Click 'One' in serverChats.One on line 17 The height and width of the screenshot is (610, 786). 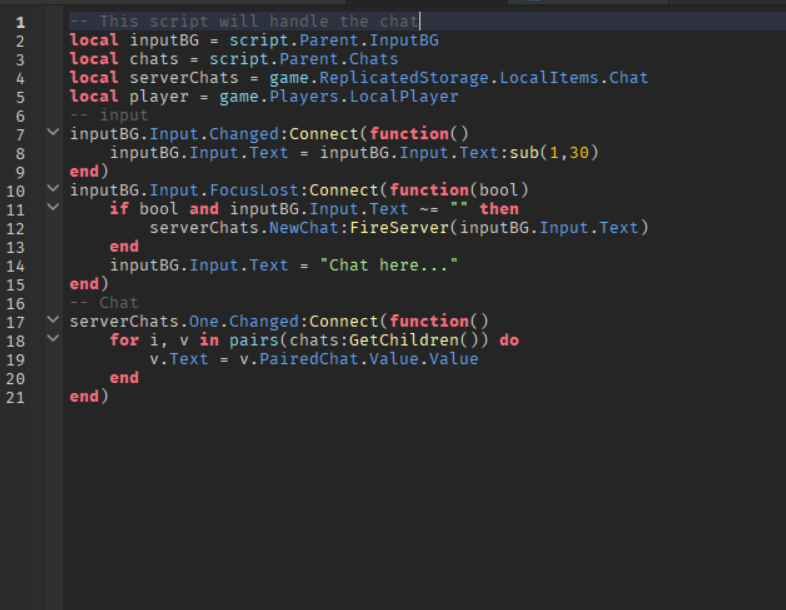[204, 321]
